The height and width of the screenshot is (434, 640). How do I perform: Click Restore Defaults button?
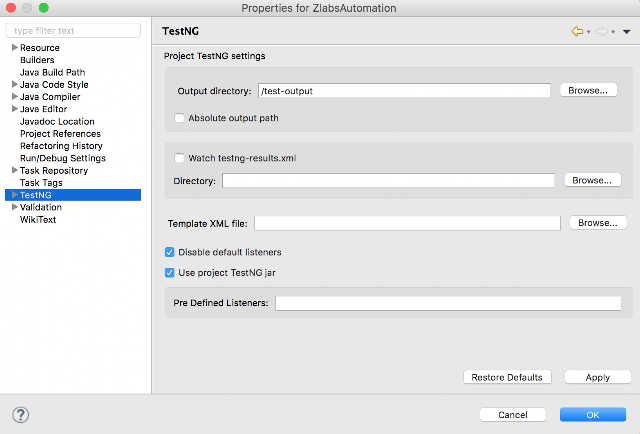pyautogui.click(x=507, y=377)
